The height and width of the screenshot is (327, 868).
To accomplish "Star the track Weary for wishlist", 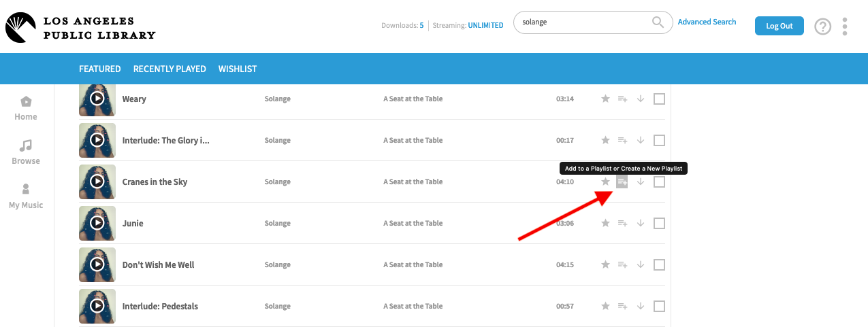I will (x=605, y=99).
